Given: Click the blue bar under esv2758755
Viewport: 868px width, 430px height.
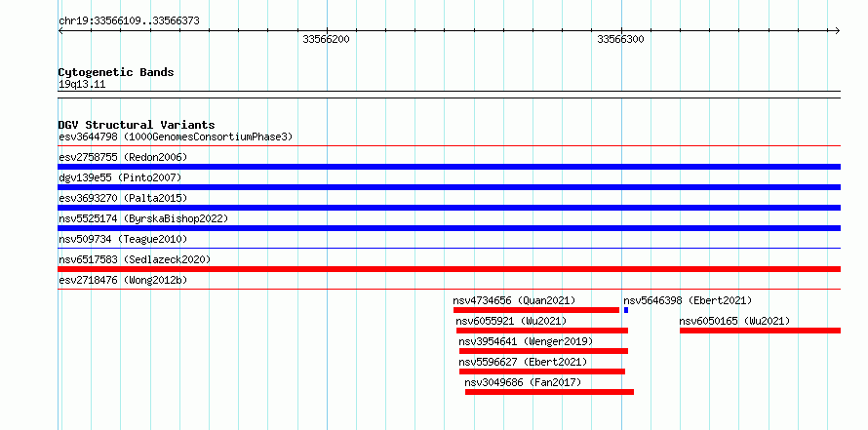Looking at the screenshot, I should (450, 167).
